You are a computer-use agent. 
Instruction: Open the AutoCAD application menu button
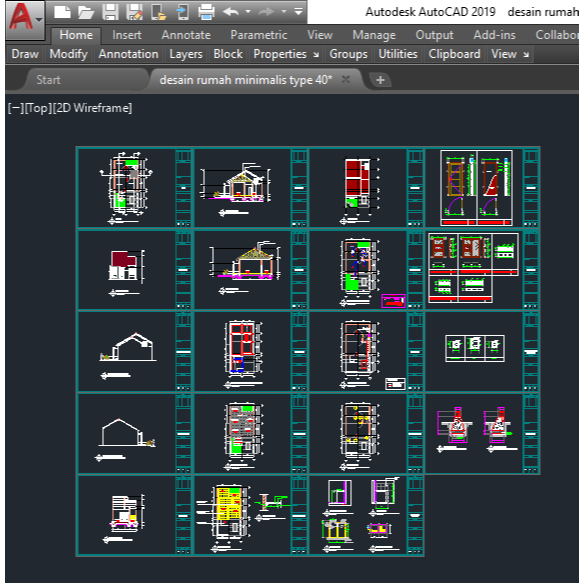tap(25, 19)
